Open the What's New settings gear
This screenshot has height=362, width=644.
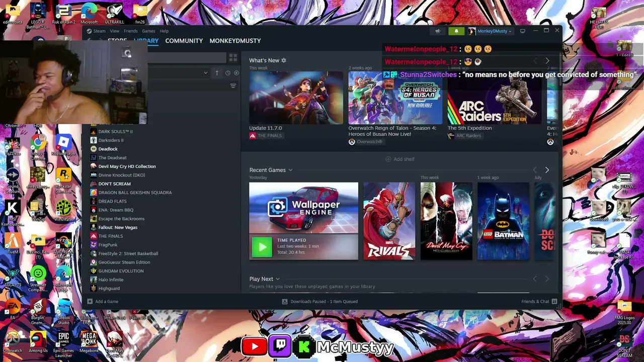point(284,60)
